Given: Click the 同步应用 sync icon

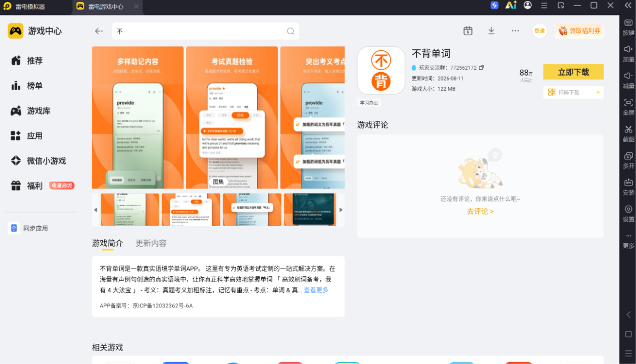Looking at the screenshot, I should click(x=14, y=228).
